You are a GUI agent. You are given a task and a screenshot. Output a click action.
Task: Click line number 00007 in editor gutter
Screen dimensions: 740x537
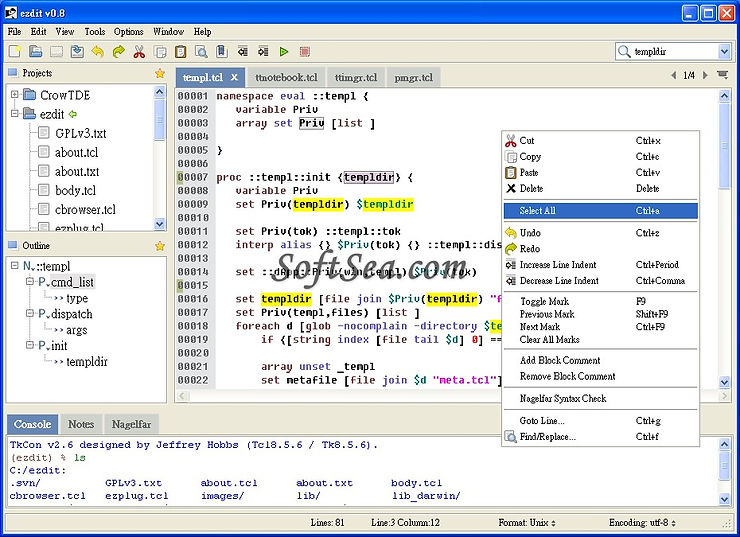(193, 177)
